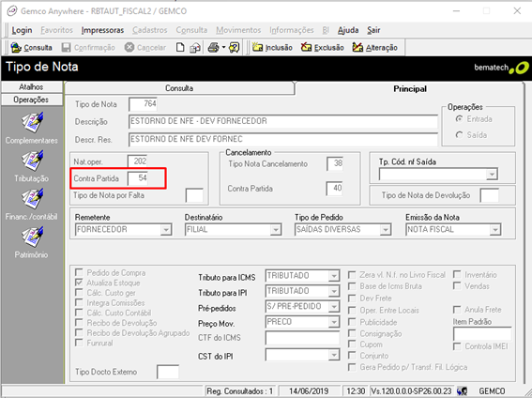This screenshot has width=532, height=398.
Task: Switch to the Consulta tab
Action: [x=179, y=88]
